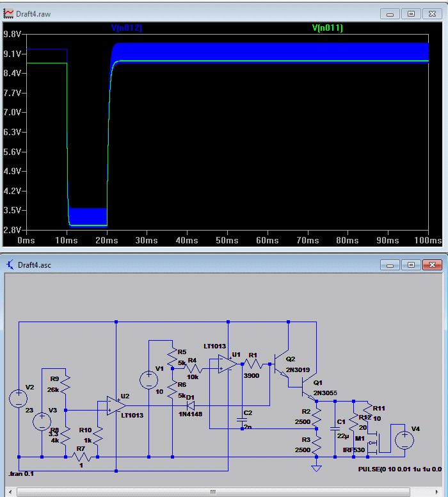Select resistor R6 symbol
The image size is (448, 497).
coord(172,390)
